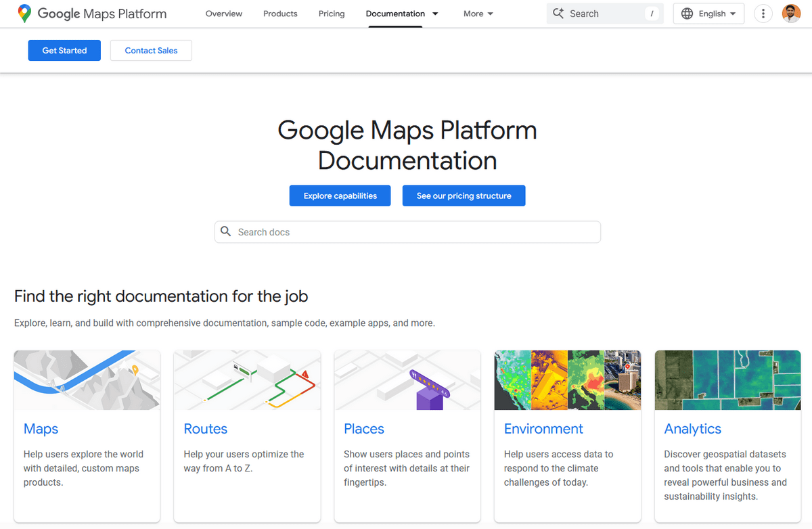Click the slash shortcut badge in search
812x529 pixels.
[x=652, y=14]
